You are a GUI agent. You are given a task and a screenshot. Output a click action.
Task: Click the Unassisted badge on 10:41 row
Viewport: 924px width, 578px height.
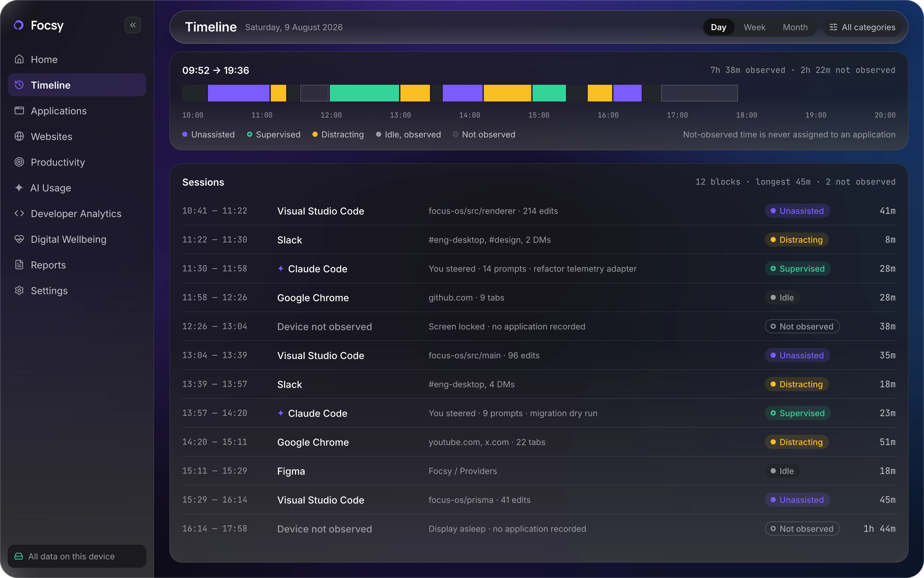click(x=797, y=211)
